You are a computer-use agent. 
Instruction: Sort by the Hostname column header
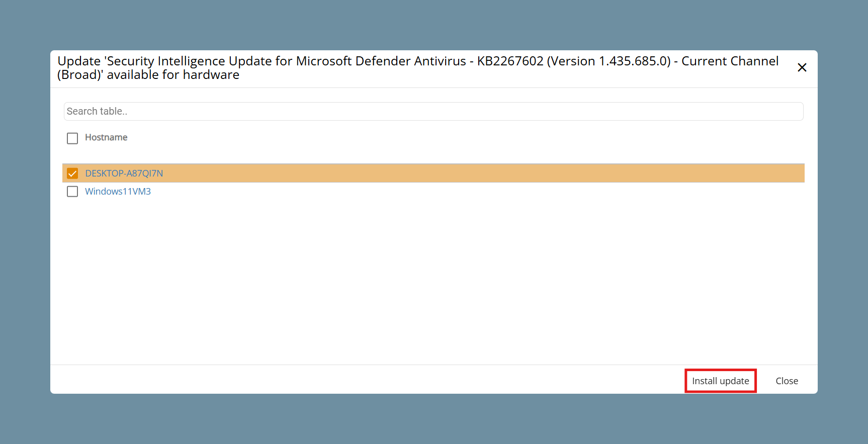click(106, 138)
